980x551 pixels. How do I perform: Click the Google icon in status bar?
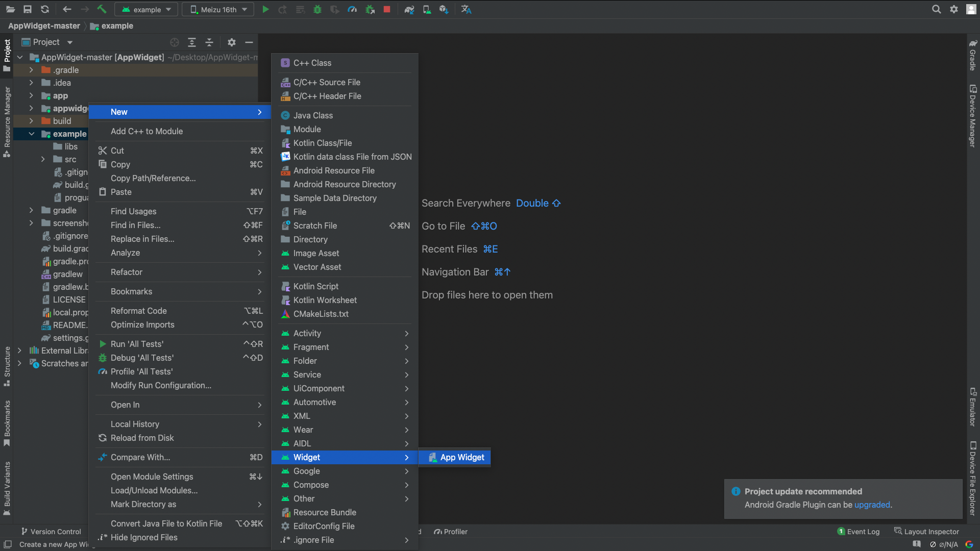tap(969, 544)
